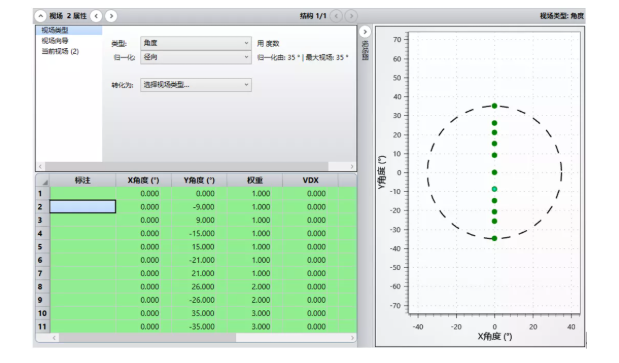Click next configuration arrow beside 结构 1/1

point(351,16)
